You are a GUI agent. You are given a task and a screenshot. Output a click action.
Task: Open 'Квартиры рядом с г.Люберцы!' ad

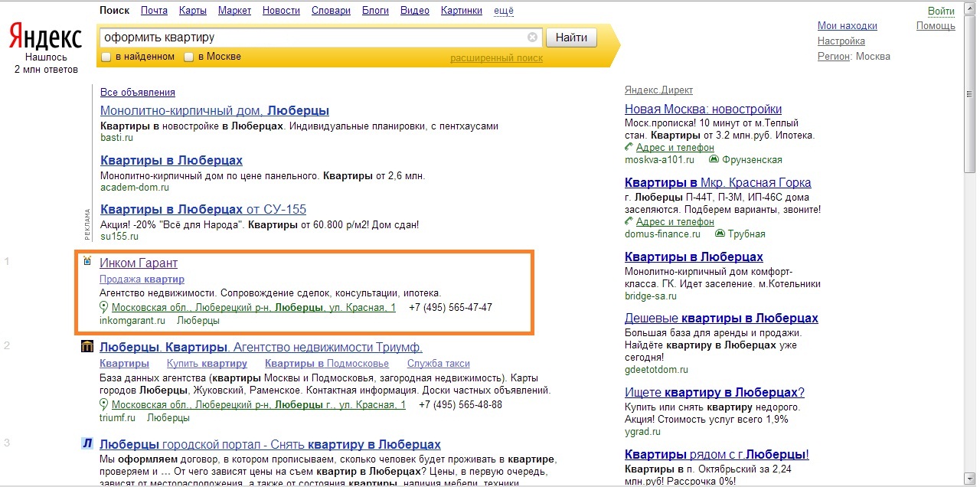click(x=717, y=455)
